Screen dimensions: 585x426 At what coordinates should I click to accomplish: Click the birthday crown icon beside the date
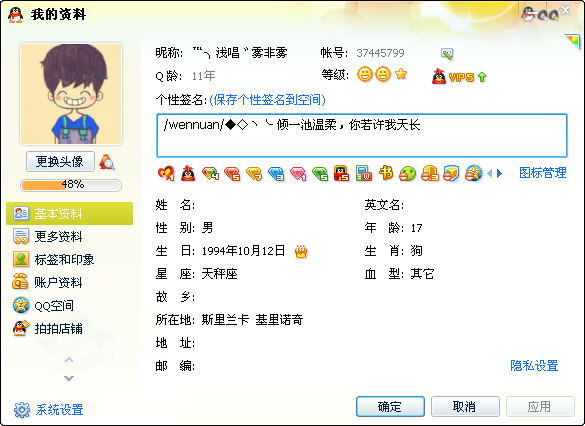click(x=301, y=251)
